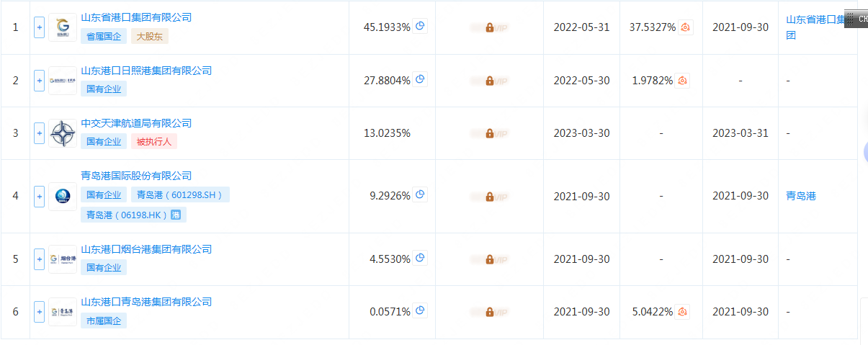Viewport: 868px width, 345px height.
Task: Open 山东省港口集团有限公司 company link
Action: pos(136,17)
